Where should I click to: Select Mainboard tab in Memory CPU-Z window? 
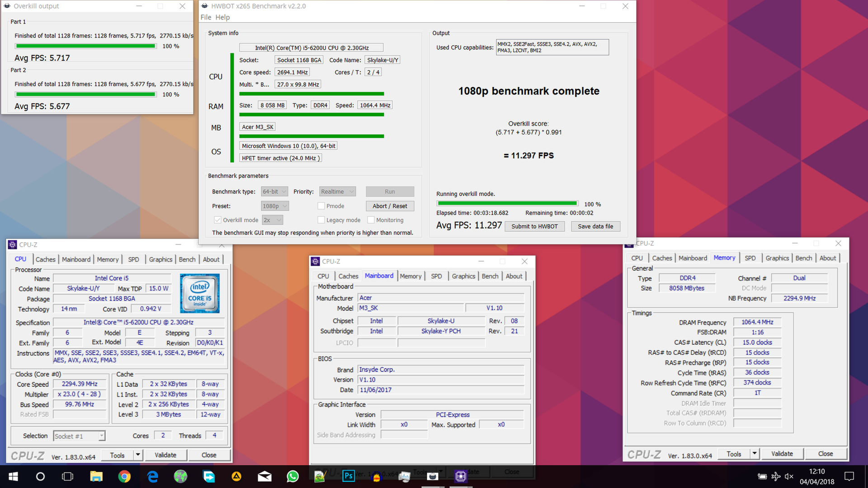[693, 258]
